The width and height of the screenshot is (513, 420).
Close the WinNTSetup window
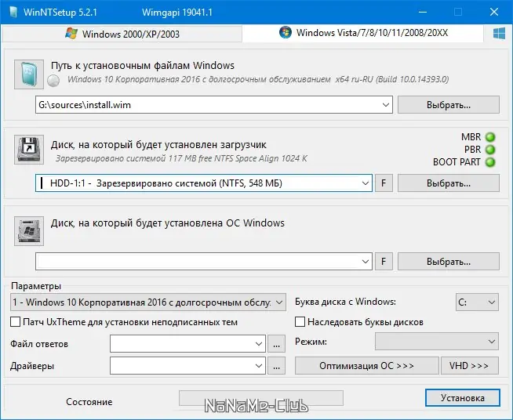tap(494, 12)
